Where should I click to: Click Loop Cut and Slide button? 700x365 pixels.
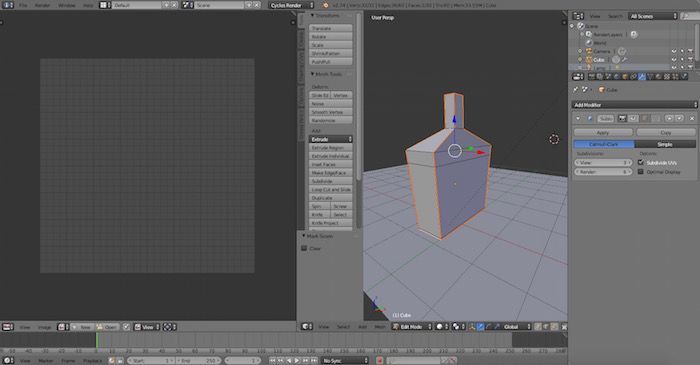tap(331, 190)
